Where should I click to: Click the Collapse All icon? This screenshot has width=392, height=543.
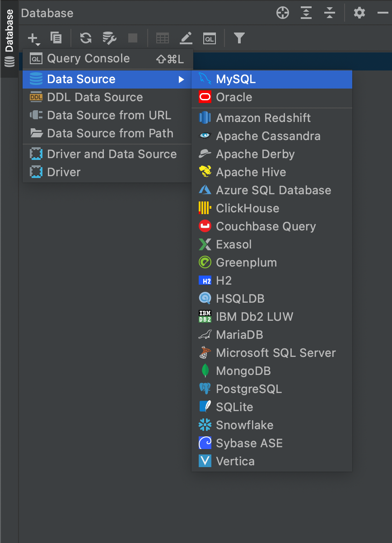[x=330, y=13]
